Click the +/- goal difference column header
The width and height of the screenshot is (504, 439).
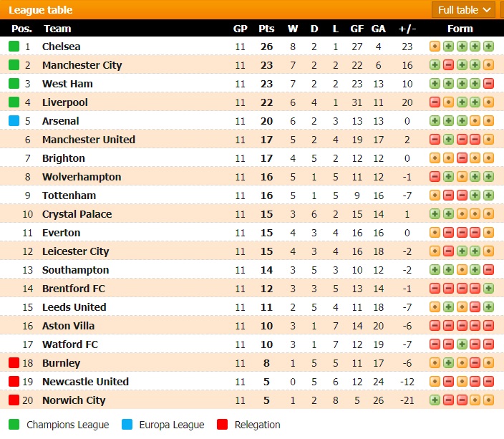click(x=407, y=29)
